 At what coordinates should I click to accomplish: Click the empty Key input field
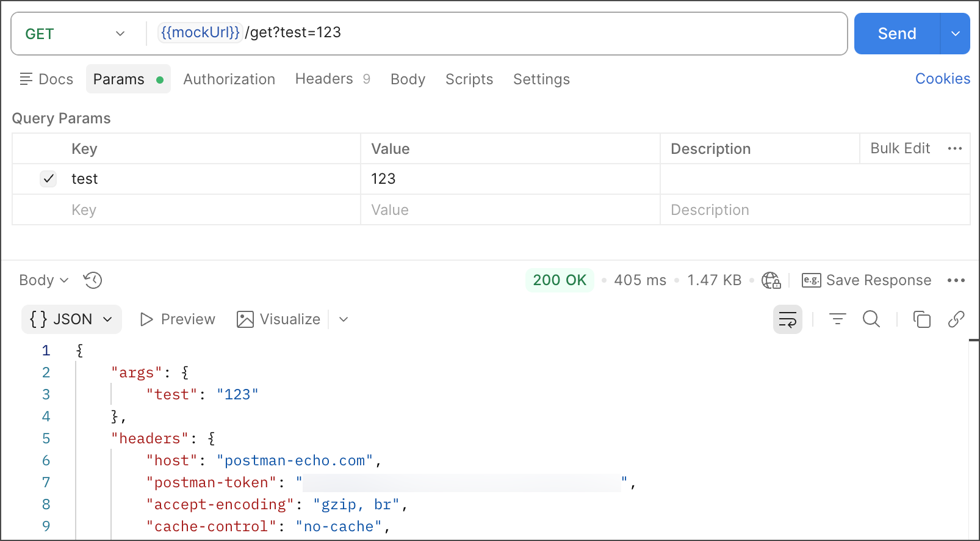point(207,210)
